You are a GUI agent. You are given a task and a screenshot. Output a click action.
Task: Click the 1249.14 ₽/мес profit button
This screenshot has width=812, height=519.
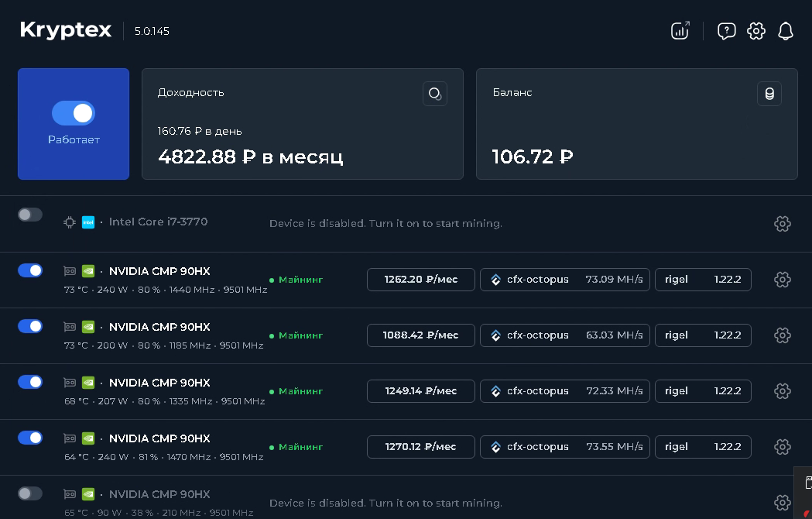[420, 391]
